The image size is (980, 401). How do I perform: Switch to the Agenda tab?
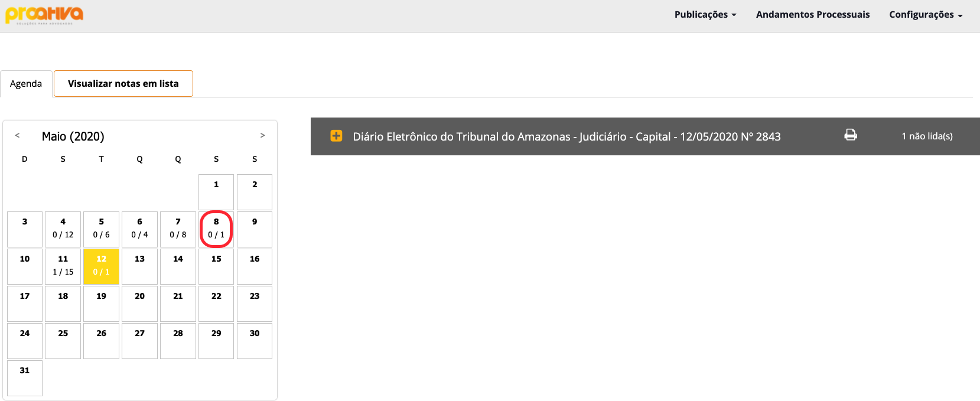click(x=26, y=83)
